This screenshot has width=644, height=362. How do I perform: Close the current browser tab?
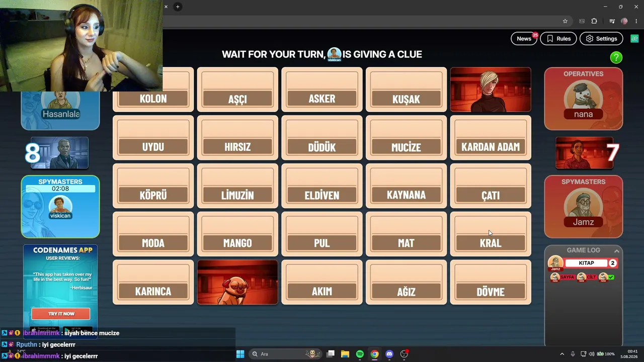[166, 7]
